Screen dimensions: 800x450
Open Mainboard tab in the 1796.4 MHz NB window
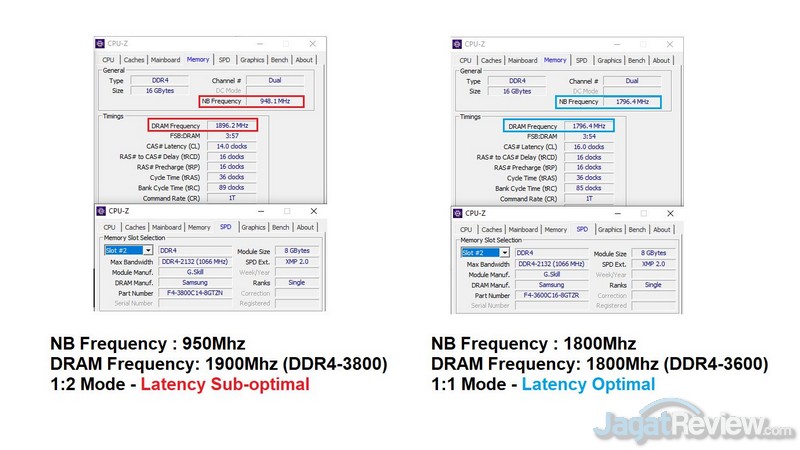tap(522, 60)
